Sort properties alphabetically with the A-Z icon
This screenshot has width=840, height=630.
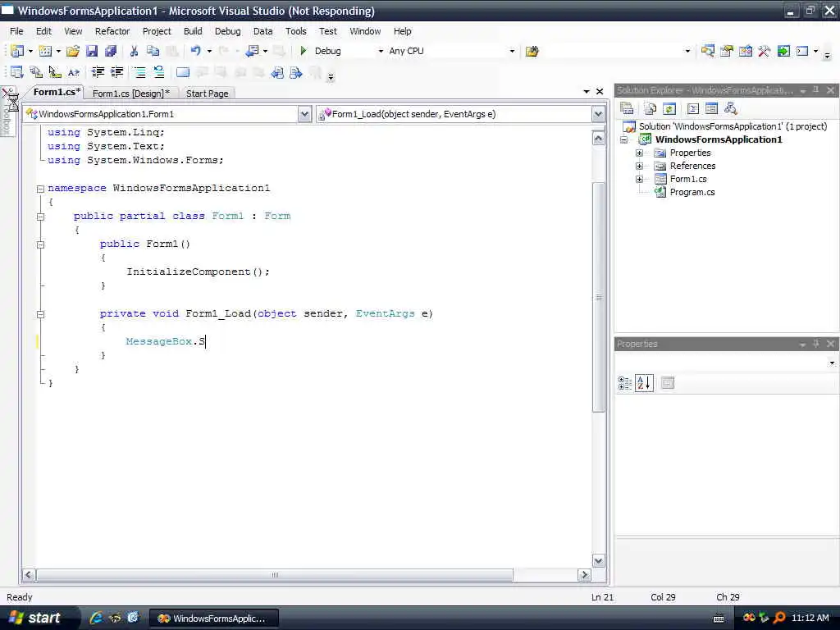click(644, 383)
